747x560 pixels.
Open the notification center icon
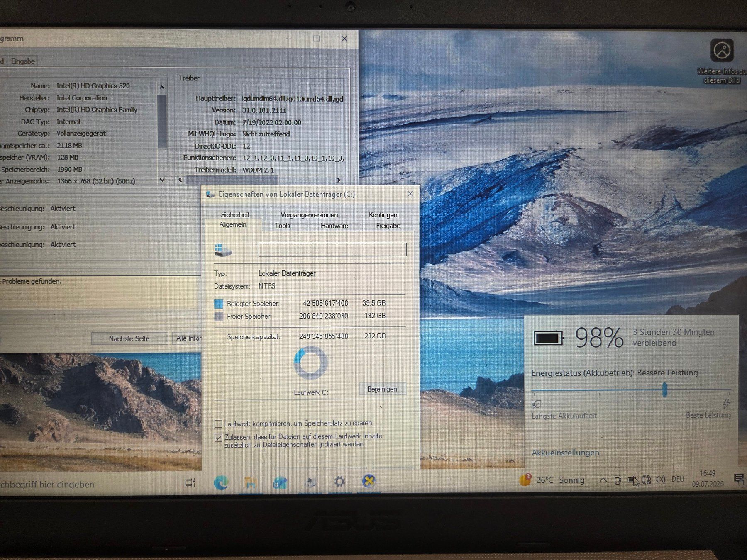(739, 479)
